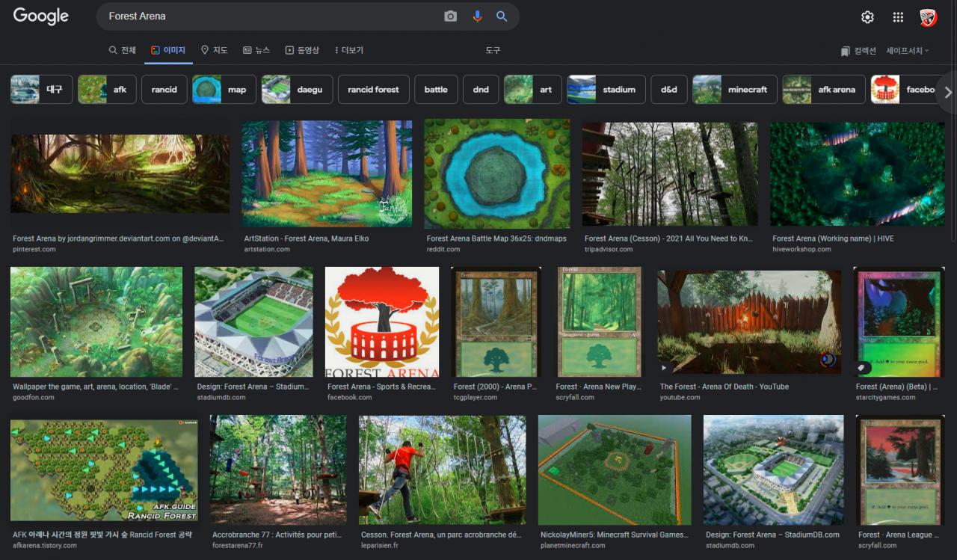Open the Accrobranche 77 forest image
The width and height of the screenshot is (957, 560).
pyautogui.click(x=278, y=470)
